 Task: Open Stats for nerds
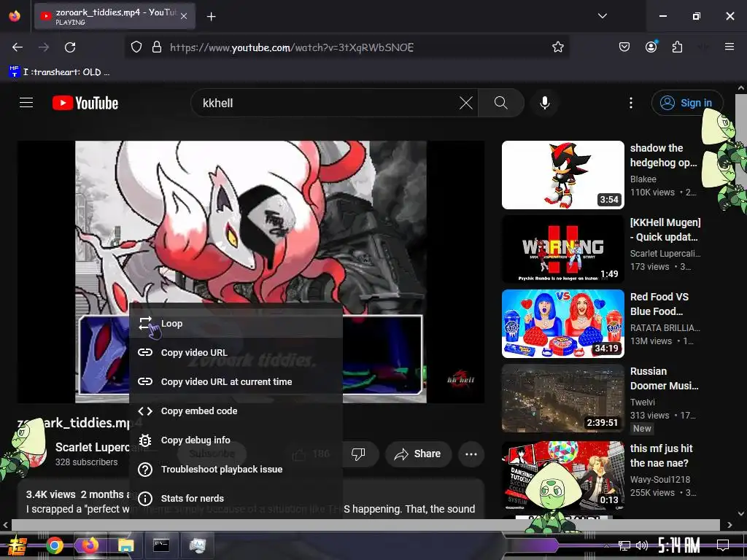pos(236,498)
